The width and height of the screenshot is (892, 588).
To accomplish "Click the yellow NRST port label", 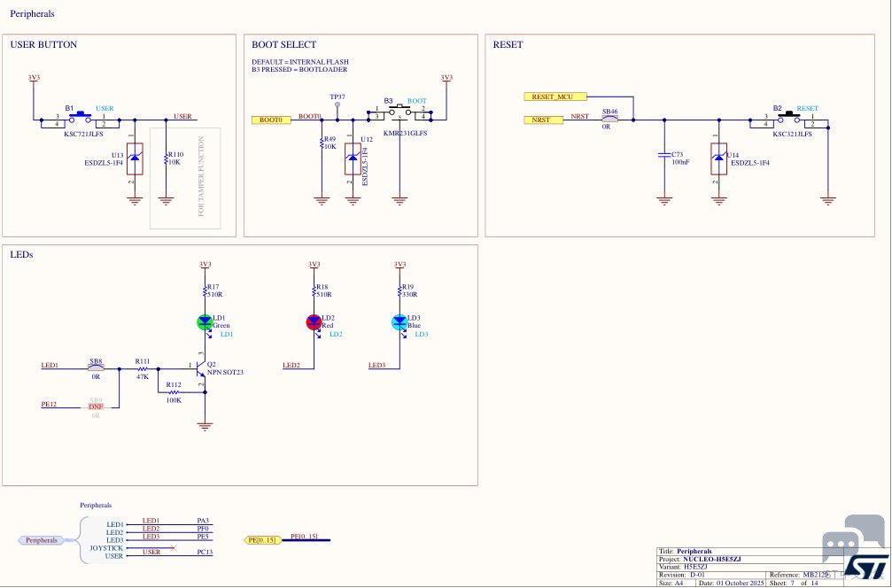I will (x=543, y=120).
